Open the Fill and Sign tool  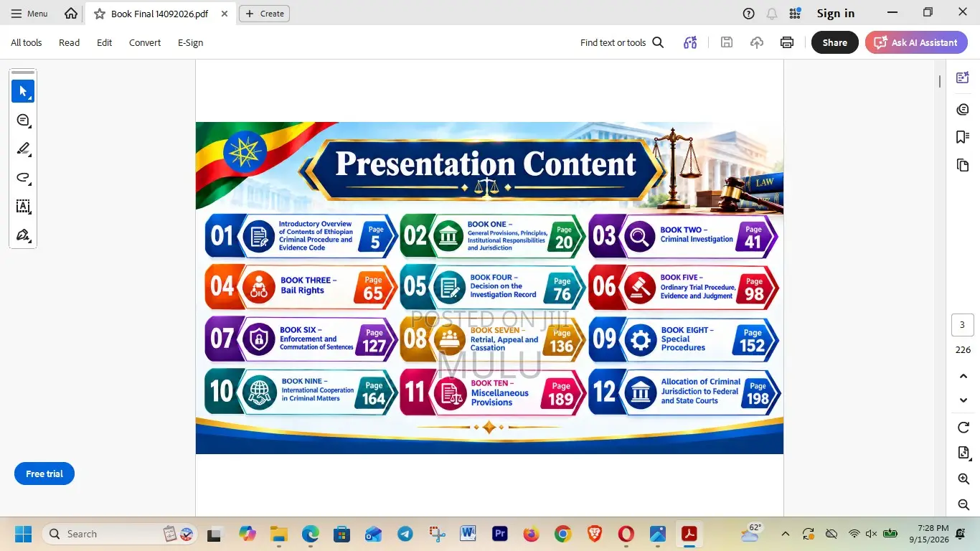[x=23, y=235]
